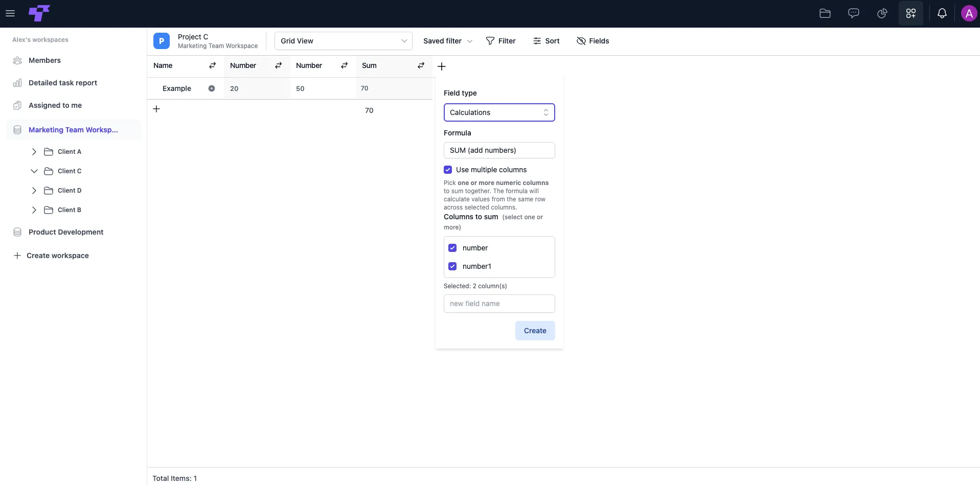980x486 pixels.
Task: Click the Create button
Action: (x=535, y=331)
